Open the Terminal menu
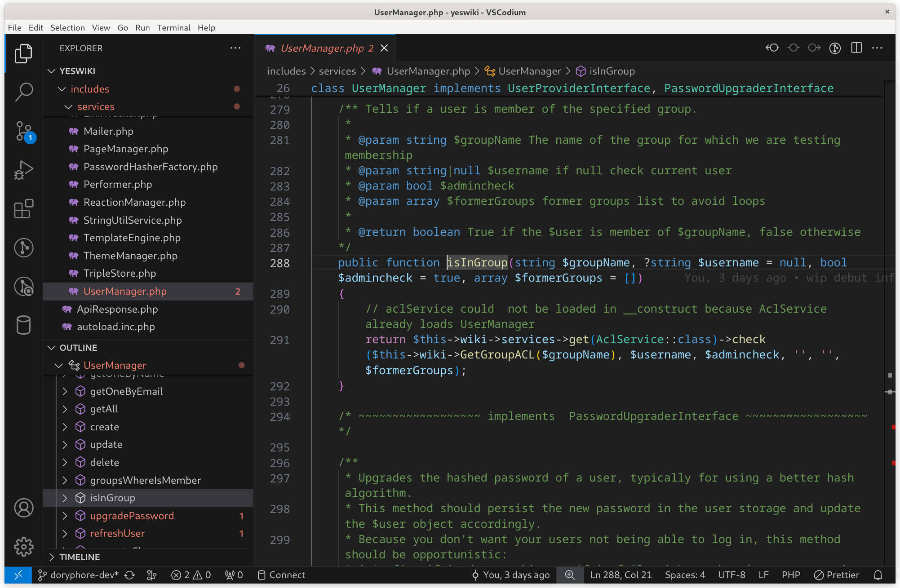Image resolution: width=900 pixels, height=588 pixels. (x=173, y=27)
